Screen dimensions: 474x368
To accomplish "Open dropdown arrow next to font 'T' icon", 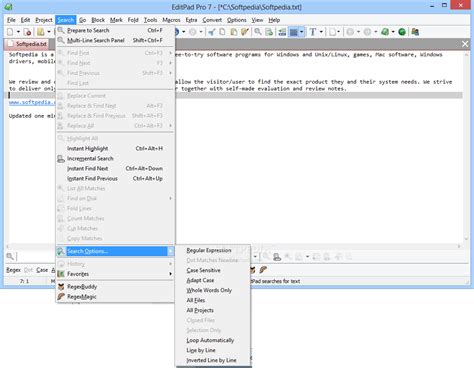I will [x=321, y=32].
